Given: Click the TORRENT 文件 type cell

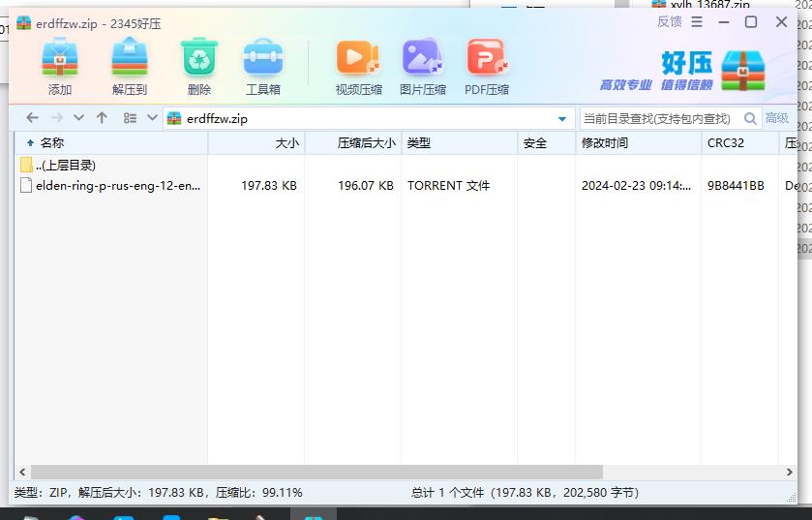Looking at the screenshot, I should click(448, 185).
